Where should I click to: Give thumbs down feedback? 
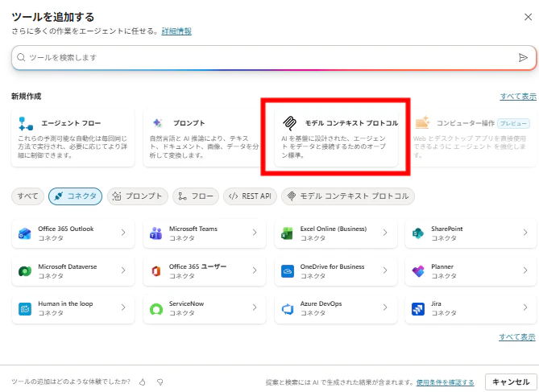(x=160, y=382)
